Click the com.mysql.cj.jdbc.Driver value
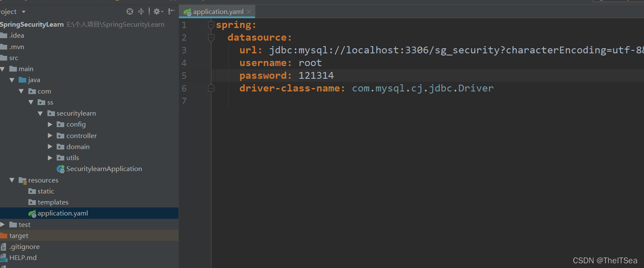Image resolution: width=644 pixels, height=268 pixels. click(x=423, y=88)
